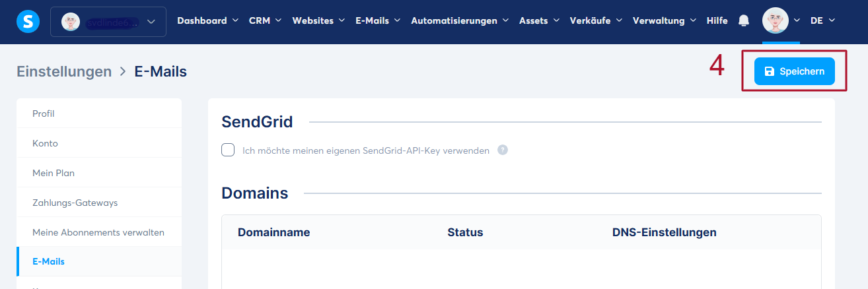Expand the Verwaltung menu
Image resolution: width=868 pixels, height=289 pixels.
[665, 21]
